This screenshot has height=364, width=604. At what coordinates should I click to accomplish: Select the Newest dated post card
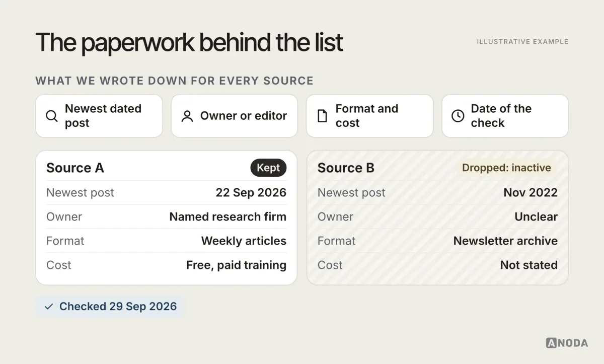(x=99, y=116)
